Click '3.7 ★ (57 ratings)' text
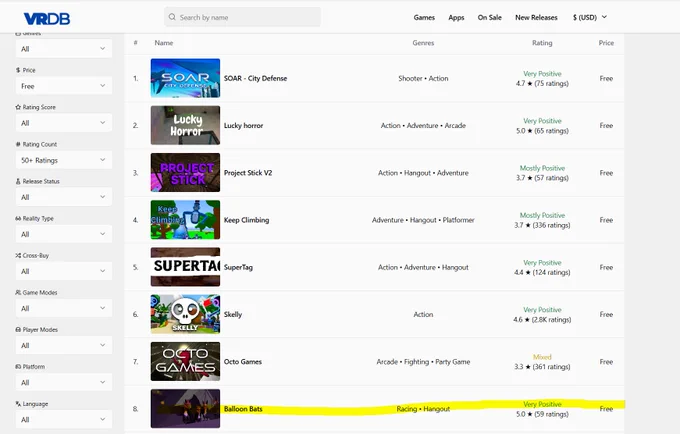 (x=542, y=178)
